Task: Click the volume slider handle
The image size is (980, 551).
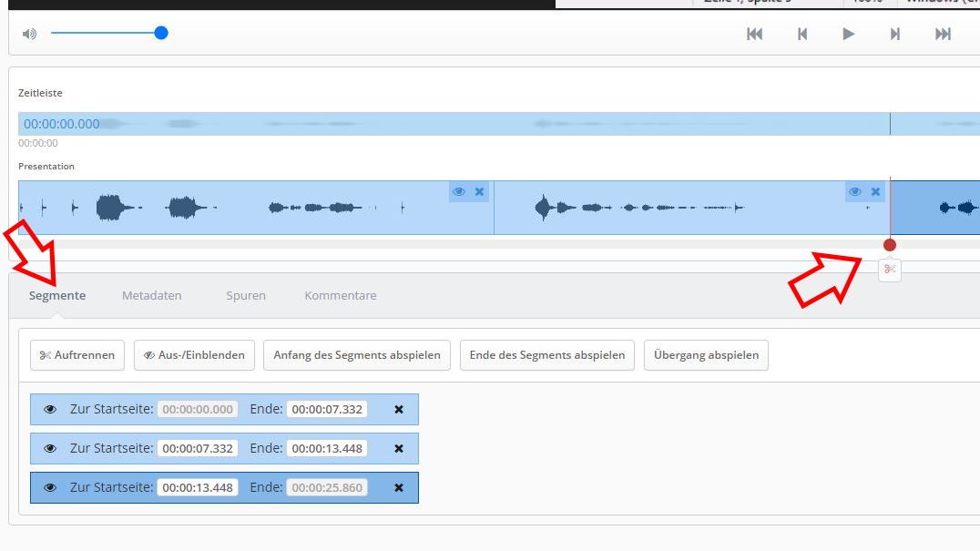Action: pos(161,33)
